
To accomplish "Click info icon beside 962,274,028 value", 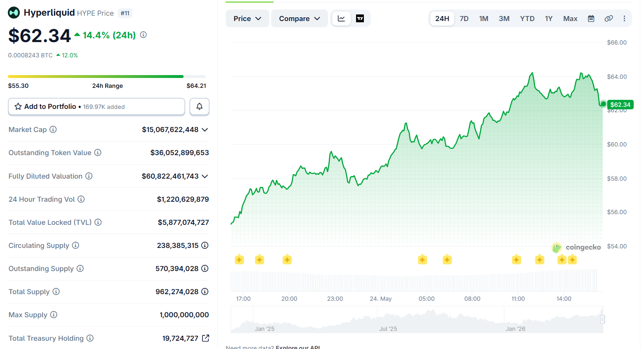I will point(205,292).
